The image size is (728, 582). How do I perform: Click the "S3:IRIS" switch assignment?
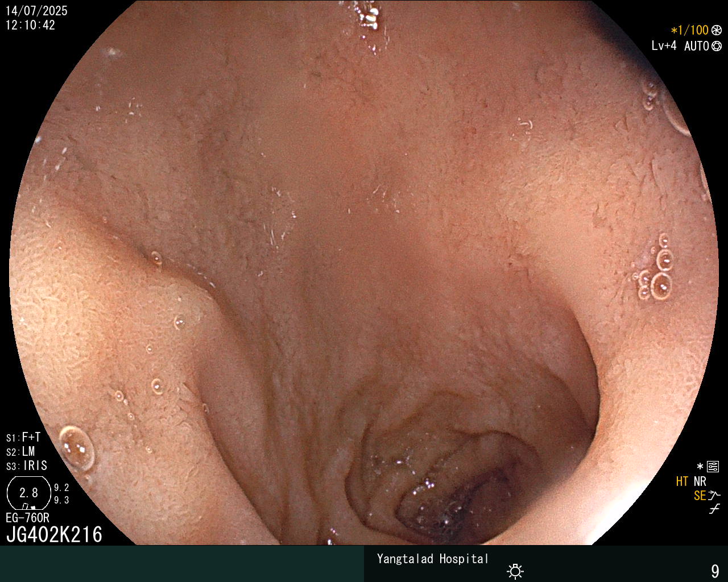27,465
